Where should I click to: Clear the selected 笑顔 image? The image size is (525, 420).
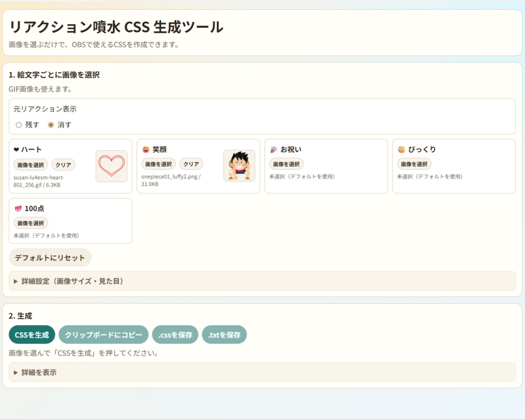click(x=191, y=164)
